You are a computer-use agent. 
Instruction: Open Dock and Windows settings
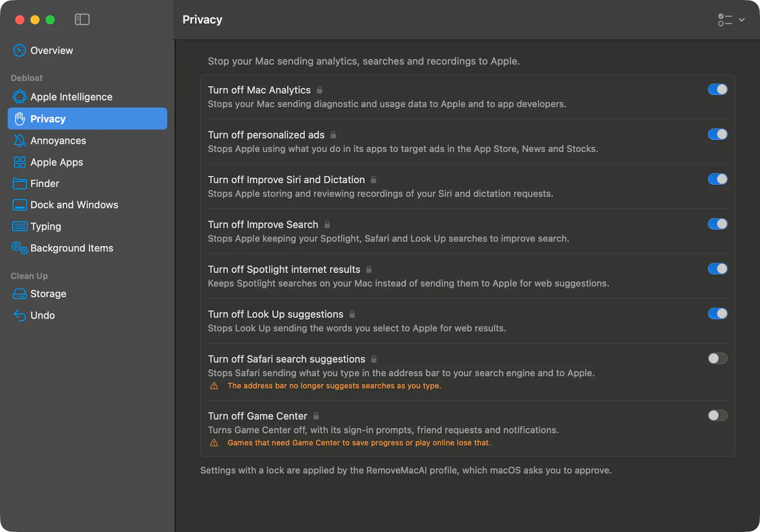tap(87, 205)
